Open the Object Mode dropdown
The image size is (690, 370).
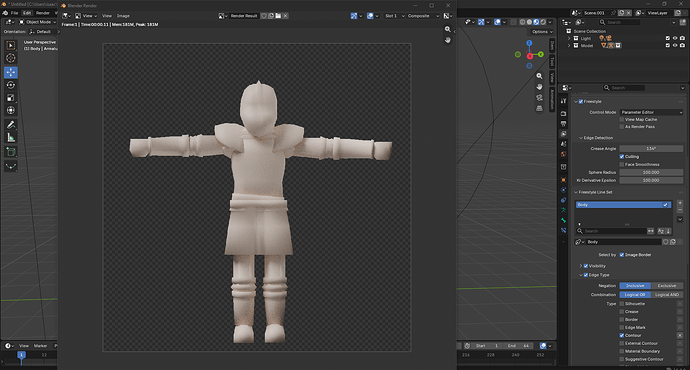(38, 22)
